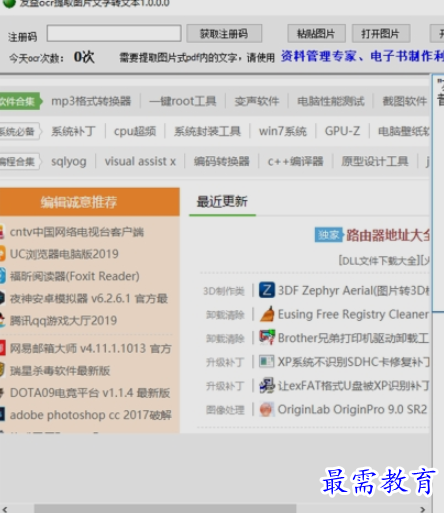Screen dimensions: 444x513
Task: Open Brother兄弟打印机驱动卸载工具 entry
Action: pyautogui.click(x=354, y=338)
